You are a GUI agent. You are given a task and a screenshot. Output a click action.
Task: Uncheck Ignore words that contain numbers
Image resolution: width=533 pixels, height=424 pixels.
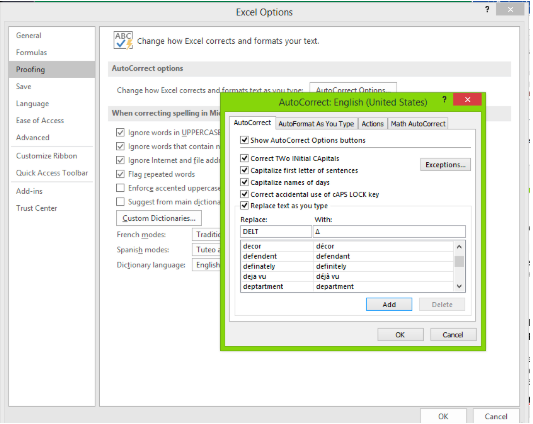pos(120,146)
